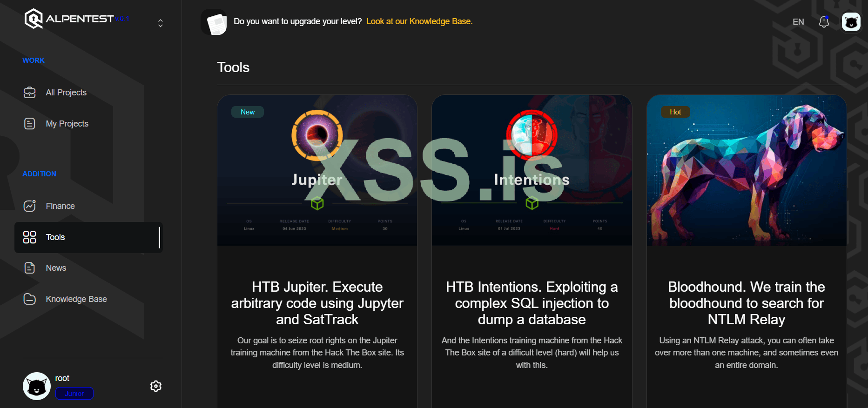Viewport: 868px width, 408px height.
Task: Open the HTB Jupiter article title
Action: [317, 303]
